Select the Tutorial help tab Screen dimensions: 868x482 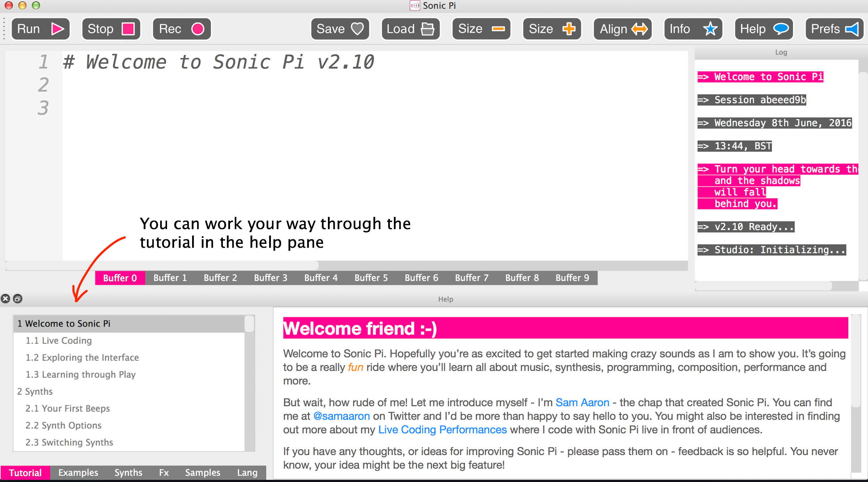[x=25, y=473]
